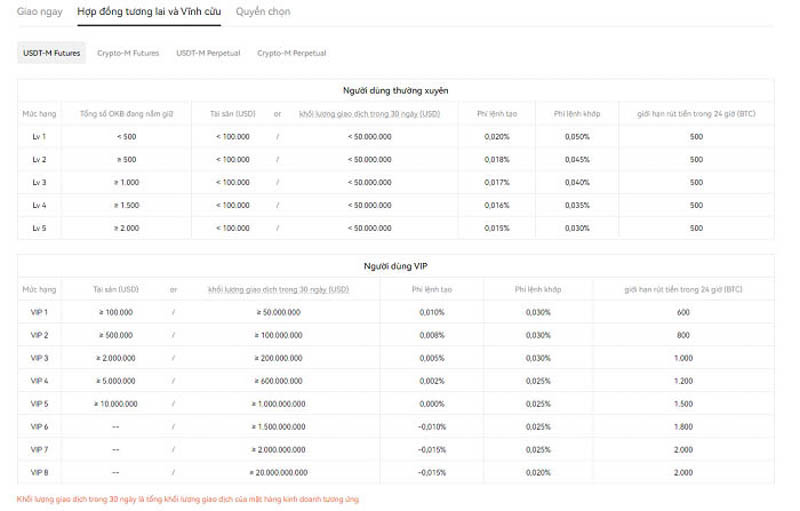The width and height of the screenshot is (800, 511).
Task: Select the Lv 5 row label
Action: 39,228
